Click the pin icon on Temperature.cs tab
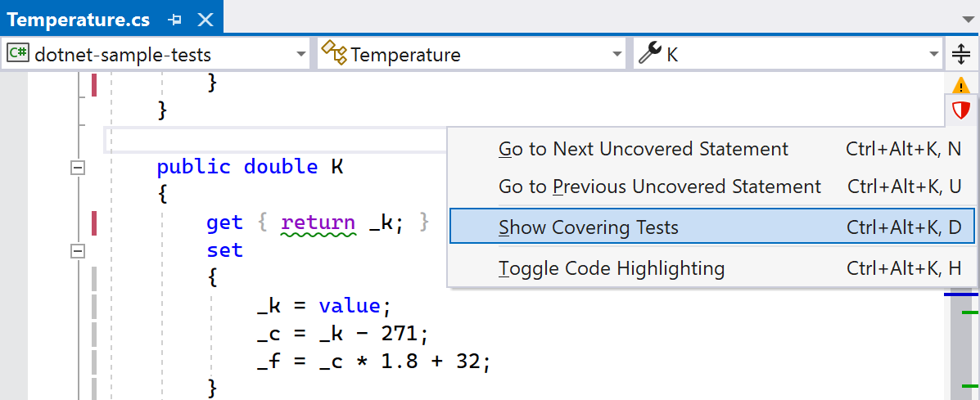The image size is (980, 400). (x=174, y=20)
